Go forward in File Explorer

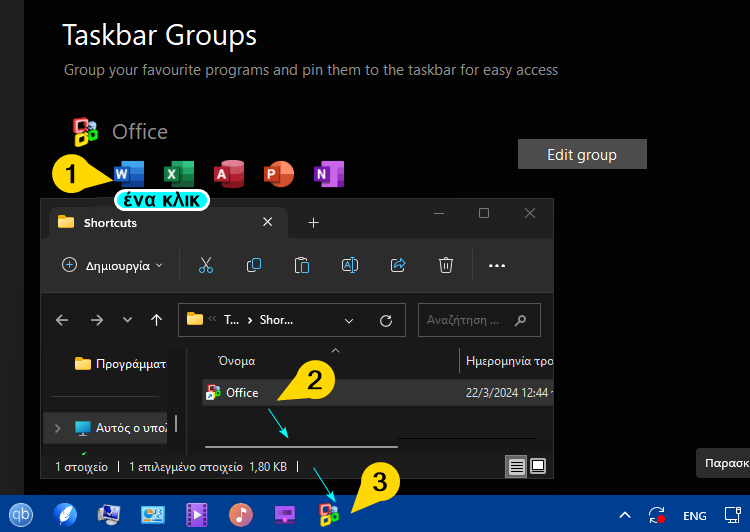pyautogui.click(x=97, y=320)
